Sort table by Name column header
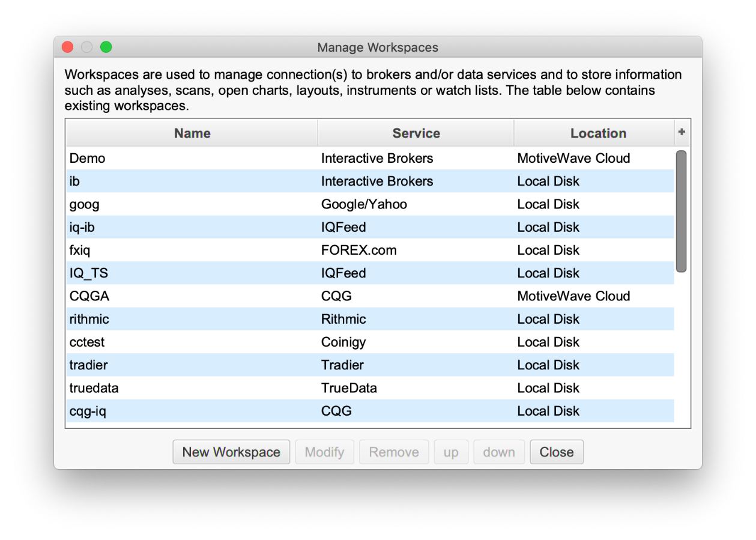Screen dimensions: 756x540 click(192, 133)
